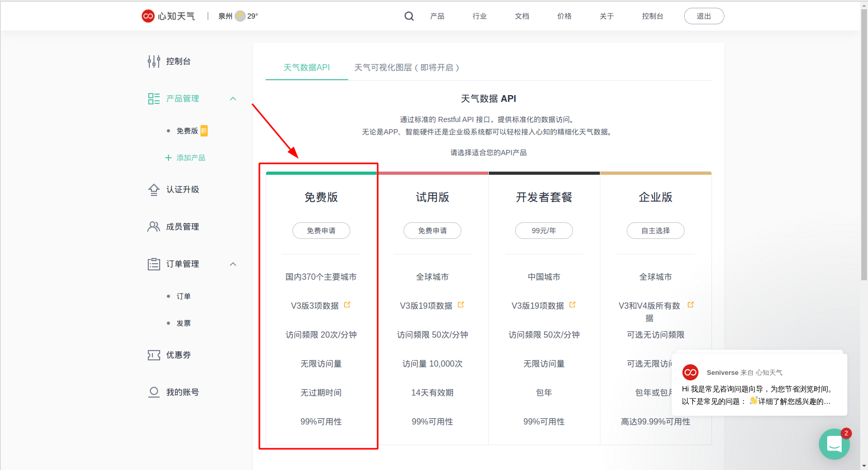The height and width of the screenshot is (470, 868).
Task: Collapse the 产品管理 section
Action: (x=233, y=98)
